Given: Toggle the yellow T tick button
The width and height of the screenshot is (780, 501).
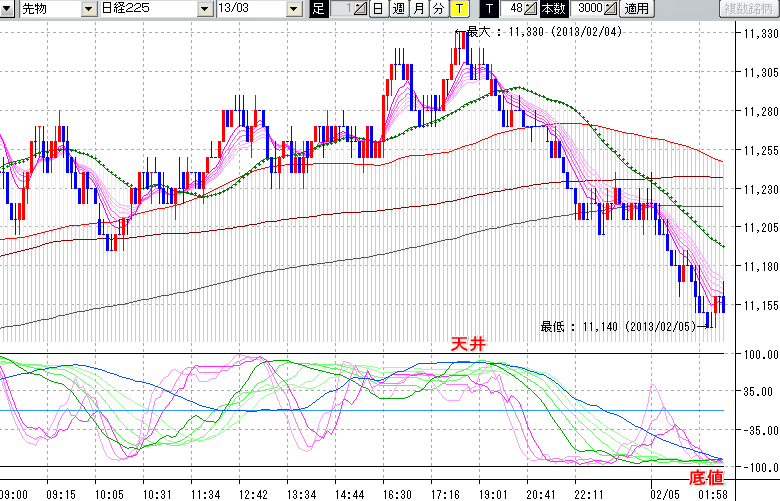Looking at the screenshot, I should coord(458,9).
